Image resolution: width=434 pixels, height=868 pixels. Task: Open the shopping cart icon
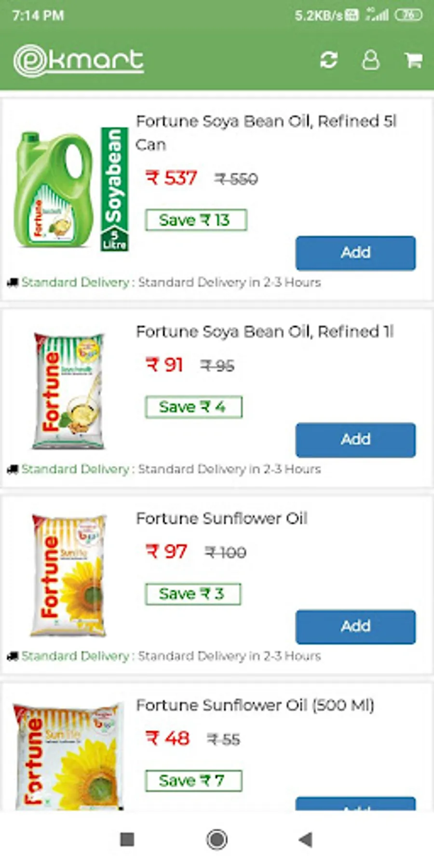pyautogui.click(x=413, y=60)
